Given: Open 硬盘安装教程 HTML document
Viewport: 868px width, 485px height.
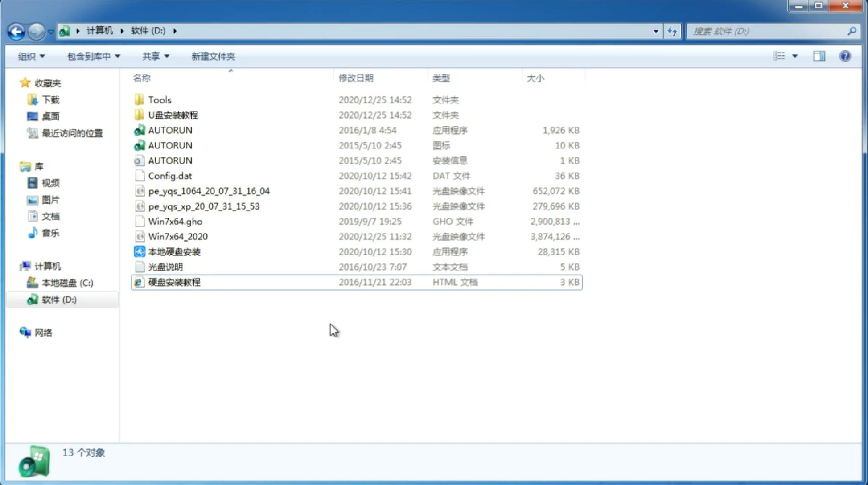Looking at the screenshot, I should click(x=174, y=282).
